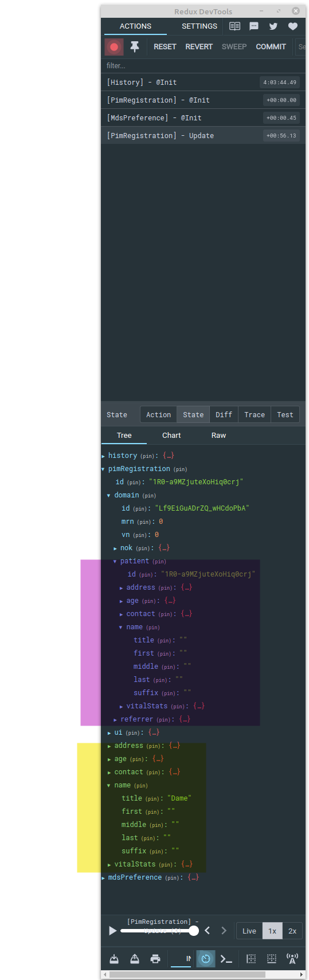The image size is (309, 980).
Task: Expand the history tree node
Action: (103, 456)
